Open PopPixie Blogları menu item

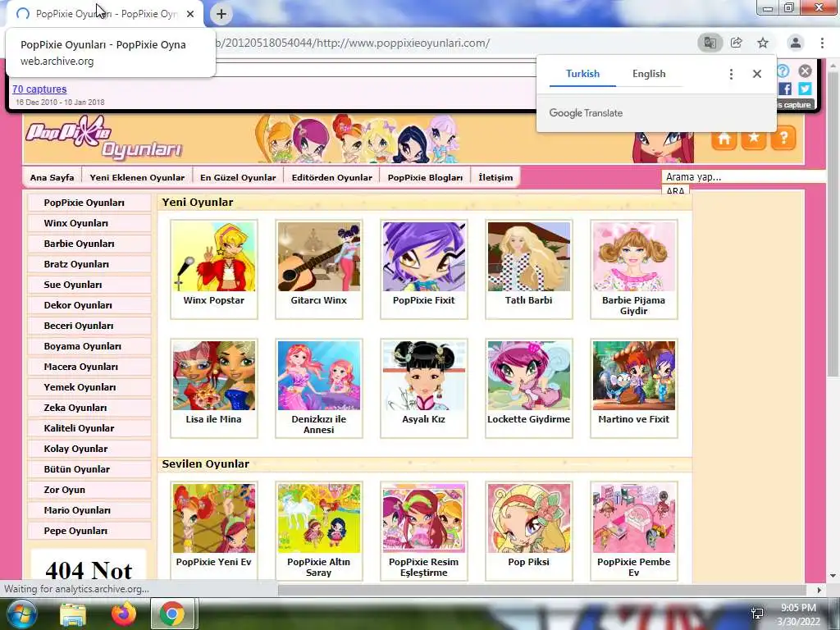pyautogui.click(x=426, y=177)
